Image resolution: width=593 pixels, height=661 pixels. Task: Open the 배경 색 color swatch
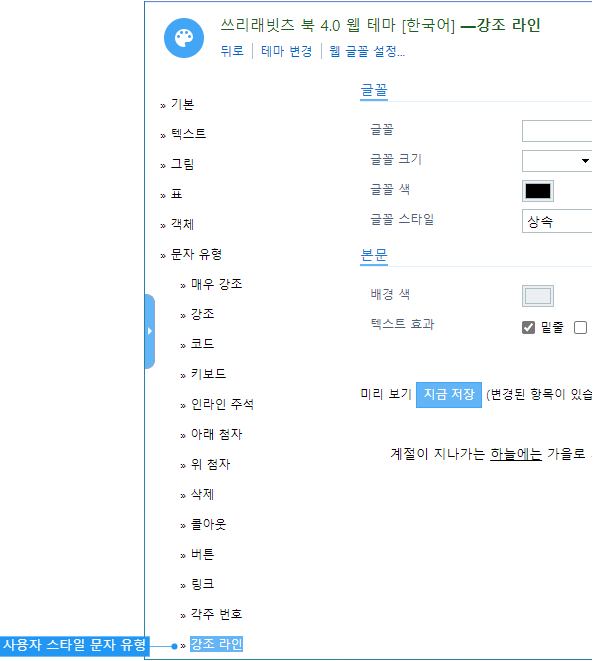pos(538,296)
